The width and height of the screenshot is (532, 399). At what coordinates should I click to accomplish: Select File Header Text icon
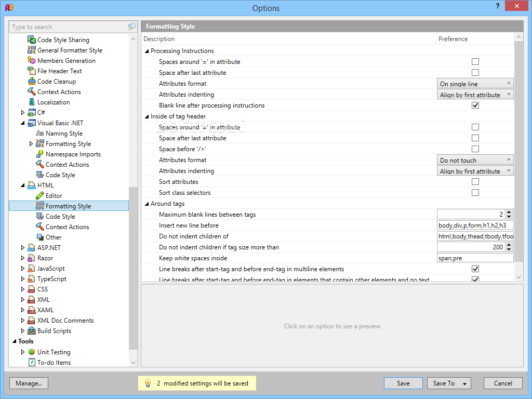pyautogui.click(x=32, y=71)
